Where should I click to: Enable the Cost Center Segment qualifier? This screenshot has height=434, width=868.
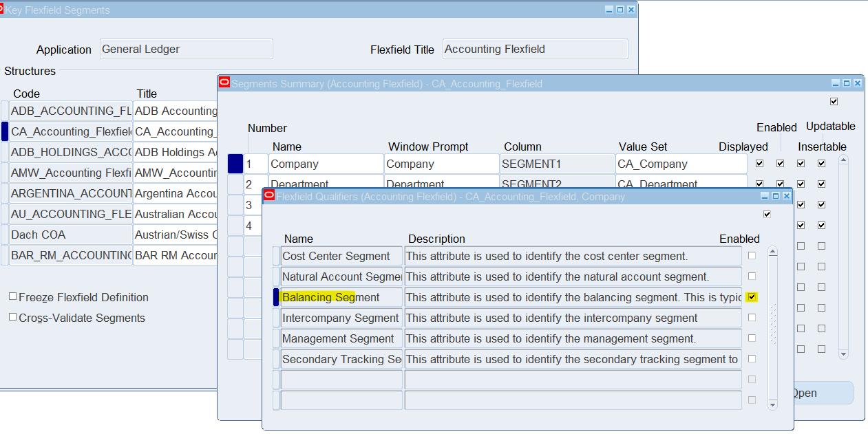(x=752, y=256)
